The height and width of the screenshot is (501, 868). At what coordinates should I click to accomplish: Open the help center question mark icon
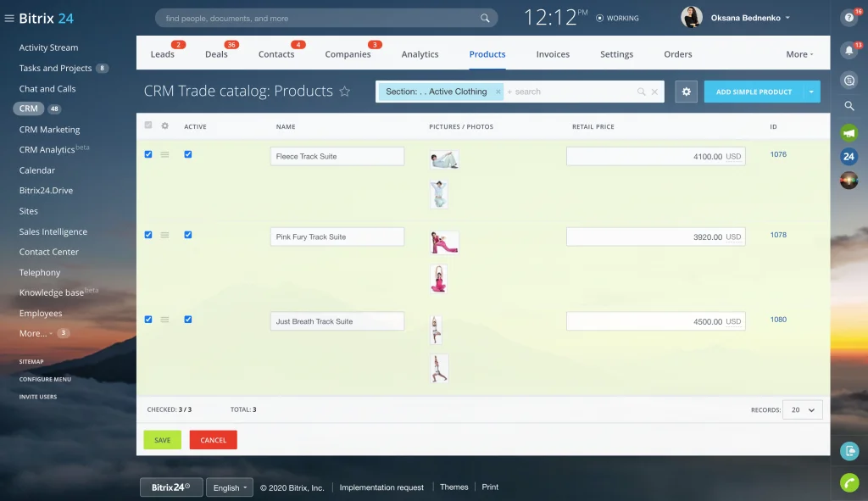[849, 17]
